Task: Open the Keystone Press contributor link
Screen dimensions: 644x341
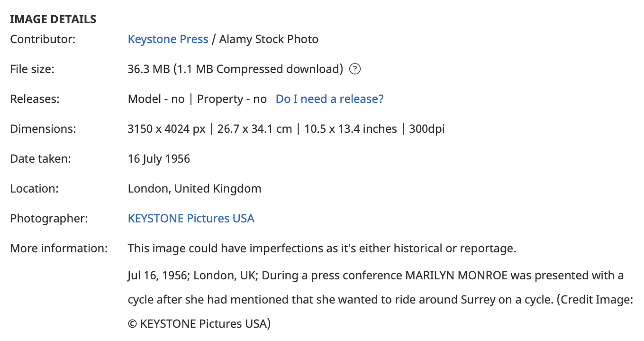Action: [168, 39]
